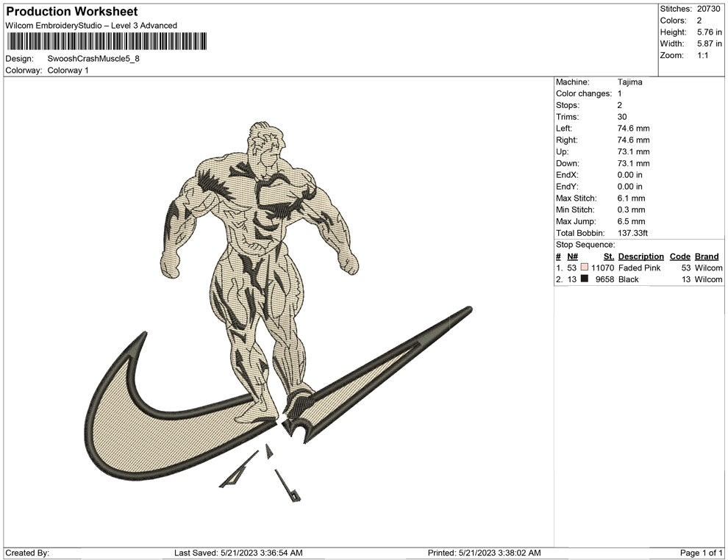Click the N# column header
Screen dimensions: 728x560
573,256
